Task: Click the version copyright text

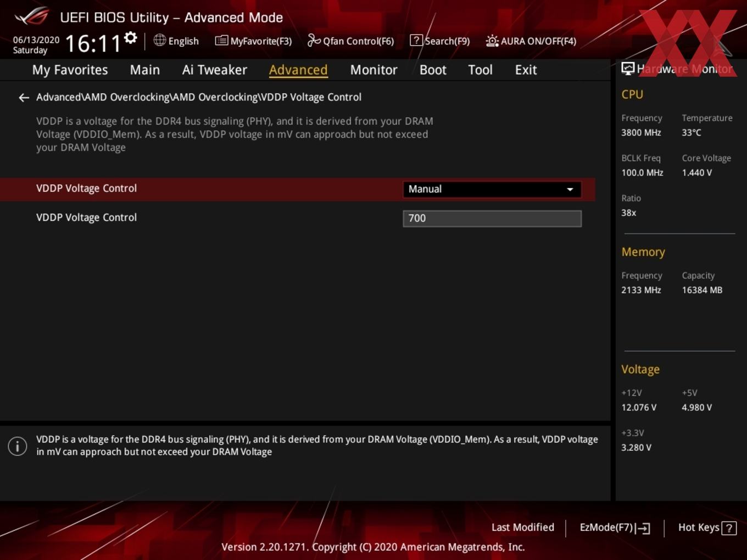Action: click(373, 547)
